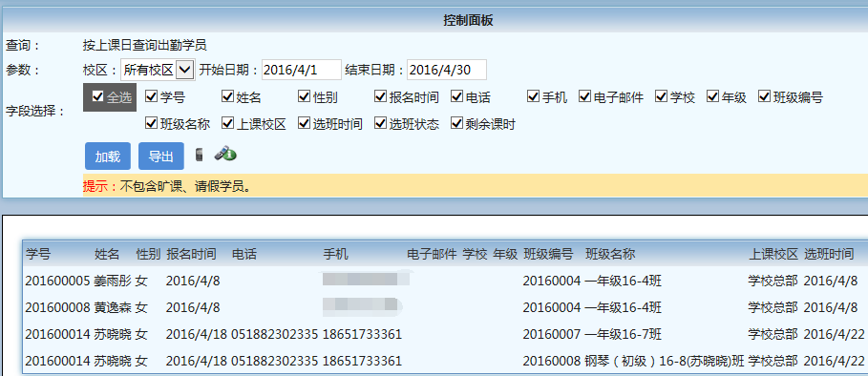The image size is (868, 376).
Task: Uncheck the 年级 field checkbox
Action: 713,96
